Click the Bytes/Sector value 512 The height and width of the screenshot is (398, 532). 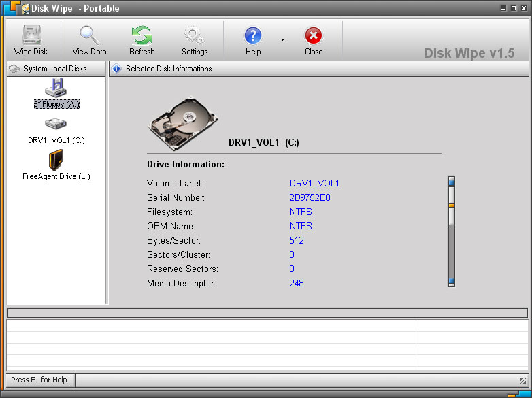click(297, 240)
